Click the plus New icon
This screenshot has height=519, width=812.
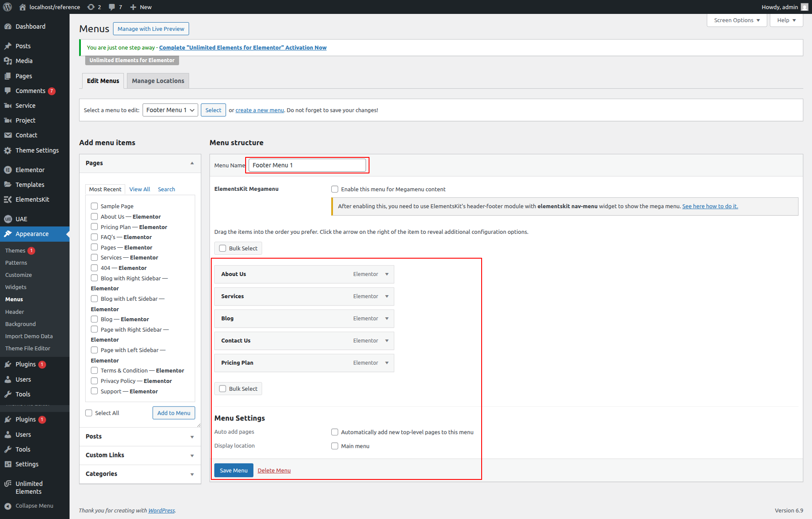point(133,7)
